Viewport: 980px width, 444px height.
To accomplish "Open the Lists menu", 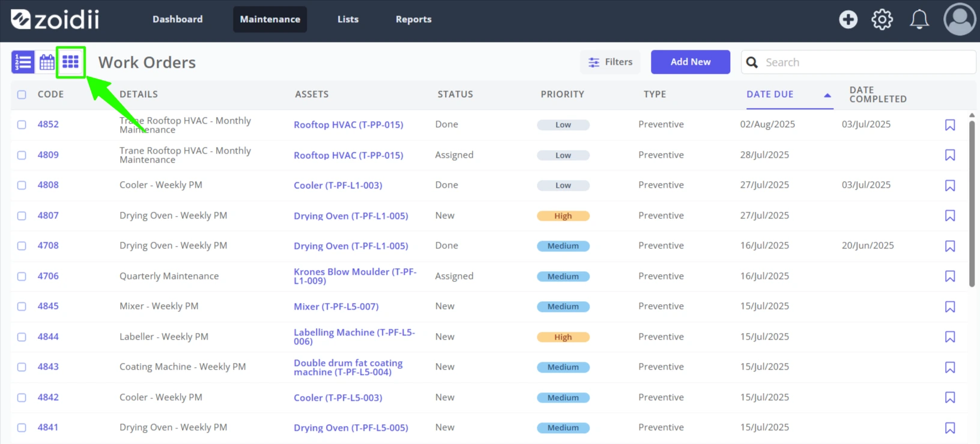I will coord(348,19).
